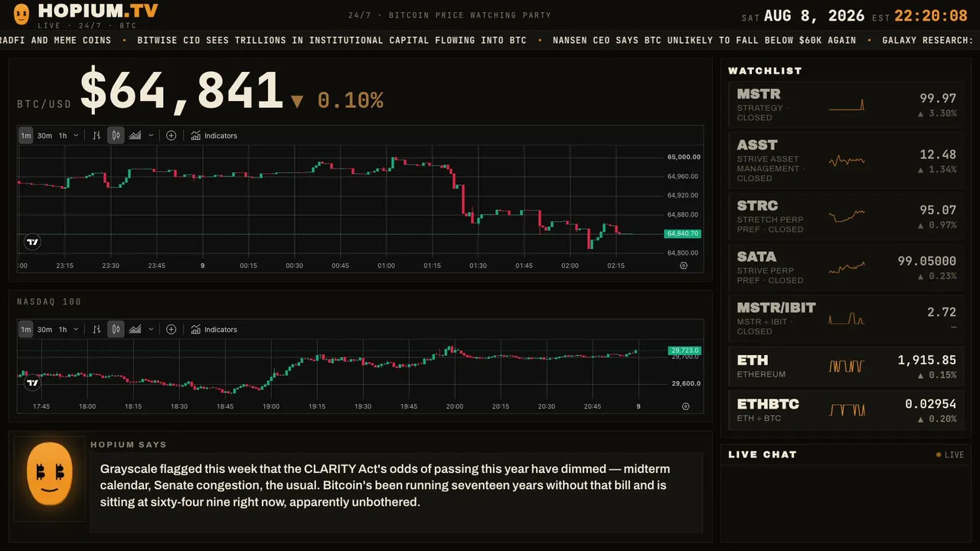Click Hopium mascot bitcoin-eyed face avatar
Image resolution: width=980 pixels, height=551 pixels.
tap(50, 474)
